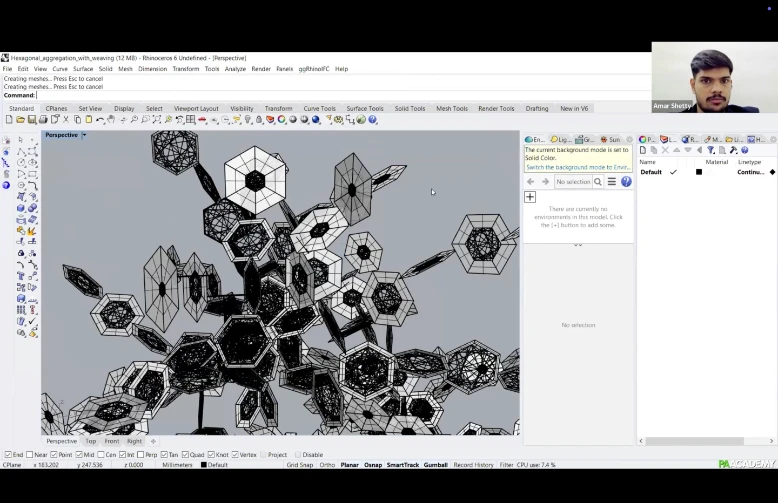Screen dimensions: 778x503
Task: Click the Default layer black color swatch
Action: (x=699, y=172)
